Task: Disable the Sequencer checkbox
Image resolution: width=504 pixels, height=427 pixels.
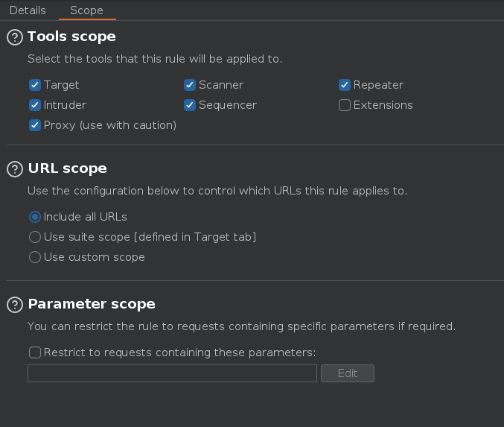Action: (190, 105)
